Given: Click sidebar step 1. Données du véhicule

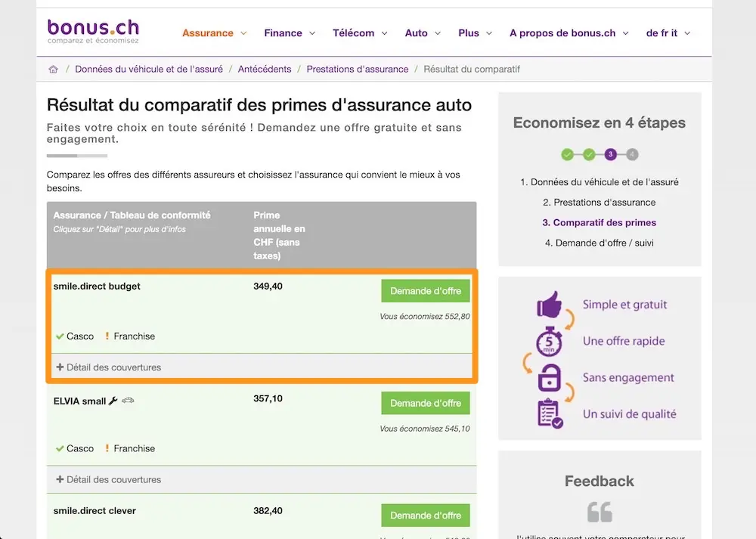Looking at the screenshot, I should click(x=600, y=182).
